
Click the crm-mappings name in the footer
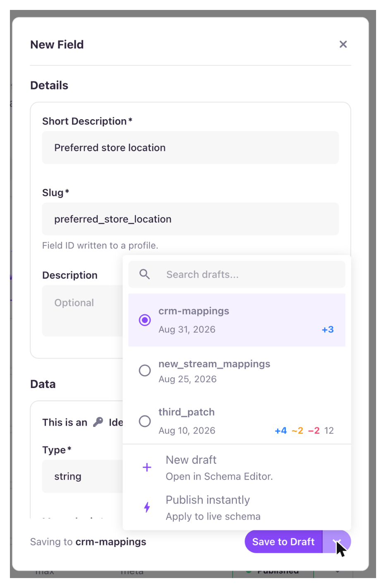point(111,542)
